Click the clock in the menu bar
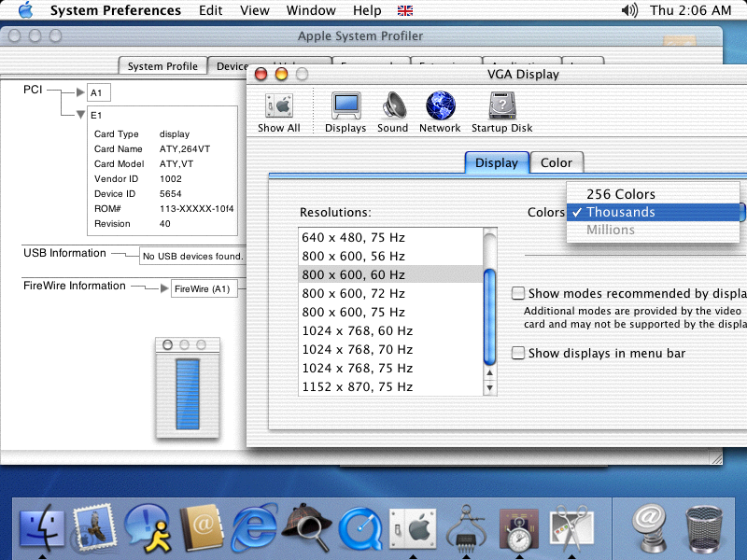 (x=690, y=10)
